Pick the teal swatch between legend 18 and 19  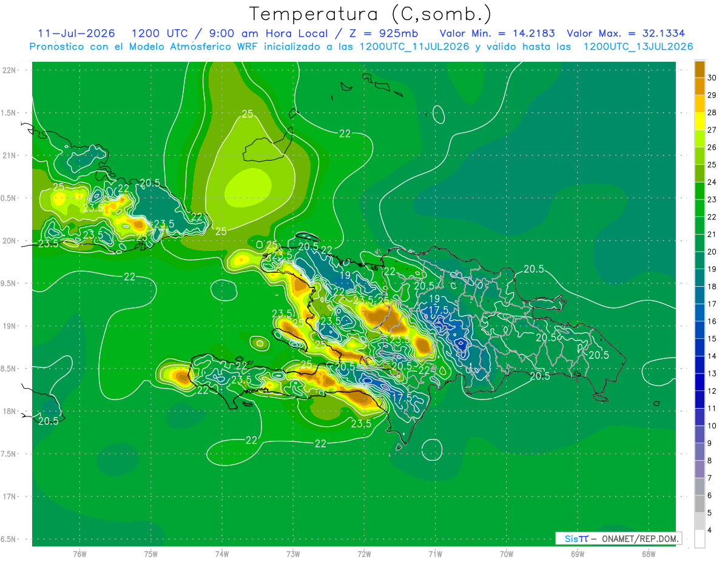pos(699,278)
